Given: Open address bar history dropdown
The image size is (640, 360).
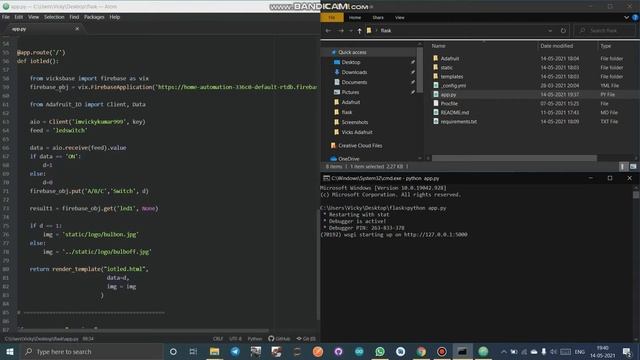Looking at the screenshot, I should click(550, 31).
